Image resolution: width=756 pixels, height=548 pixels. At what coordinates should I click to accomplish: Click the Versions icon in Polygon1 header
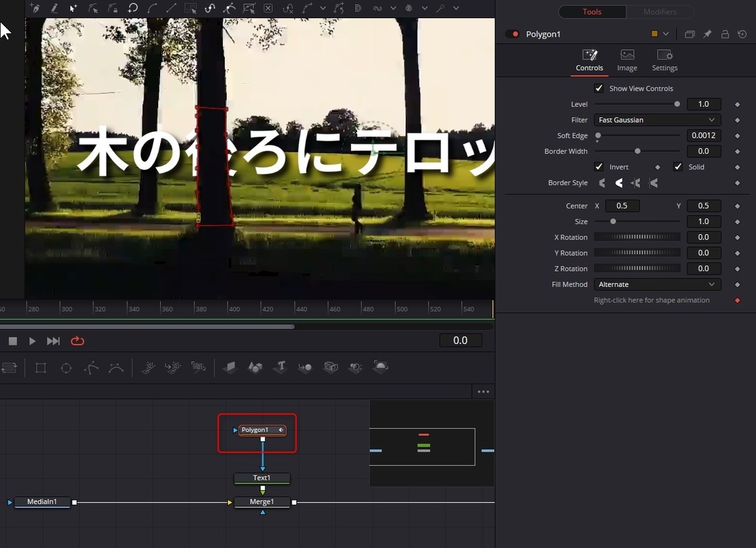[x=690, y=34]
